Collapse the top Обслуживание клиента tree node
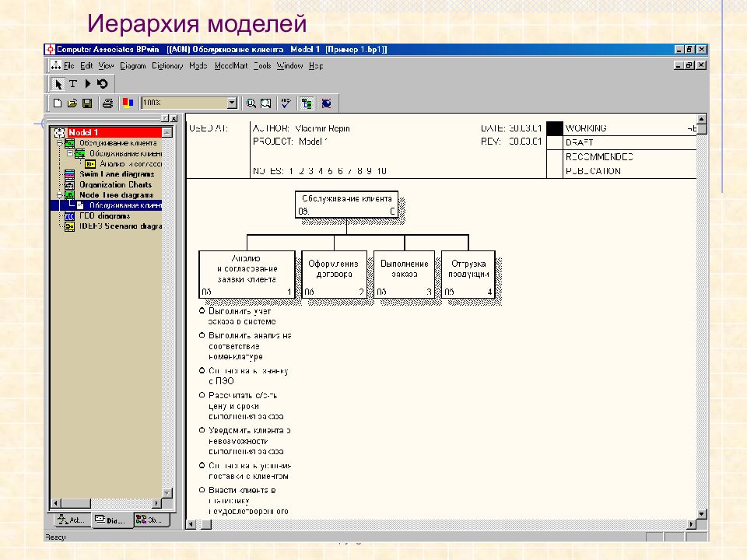This screenshot has height=560, width=747. click(60, 143)
